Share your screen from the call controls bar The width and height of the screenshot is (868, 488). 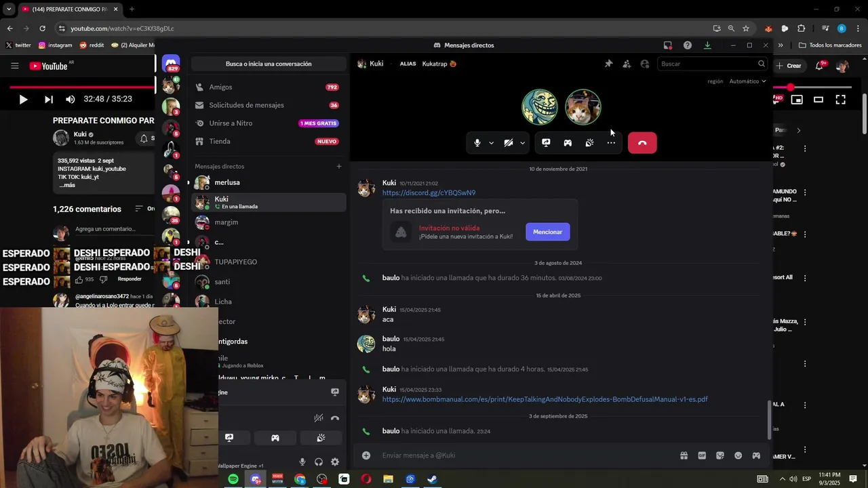(546, 143)
